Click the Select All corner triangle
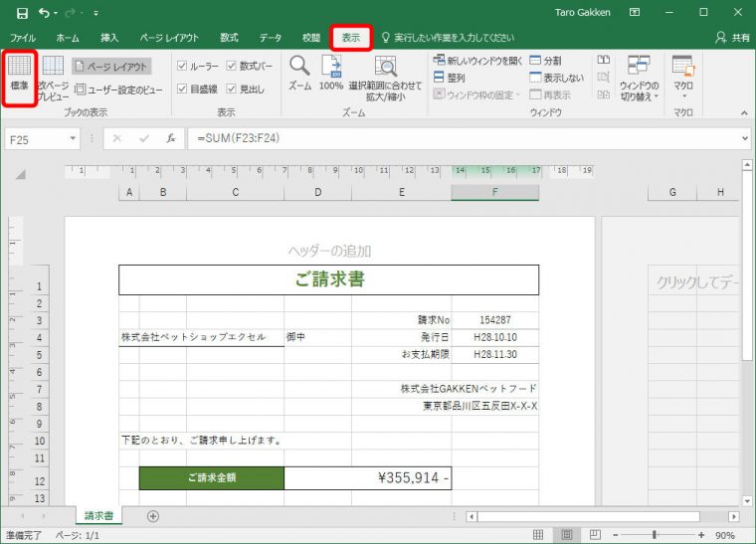Viewport: 756px width, 544px height. click(20, 174)
